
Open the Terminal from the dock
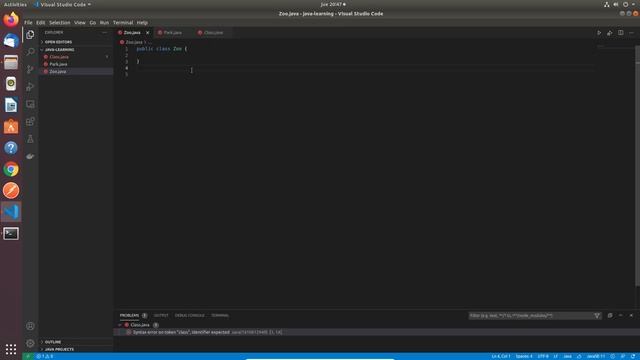(x=11, y=233)
